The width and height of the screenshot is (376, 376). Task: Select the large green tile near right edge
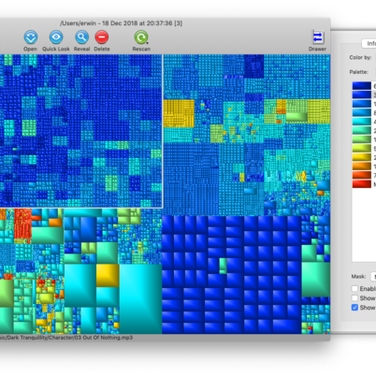click(x=315, y=279)
